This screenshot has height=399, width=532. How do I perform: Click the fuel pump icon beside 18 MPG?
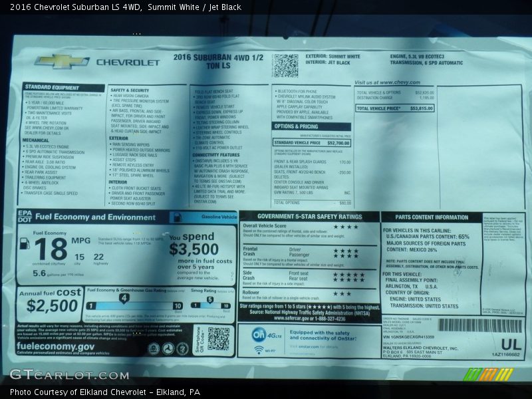point(25,243)
